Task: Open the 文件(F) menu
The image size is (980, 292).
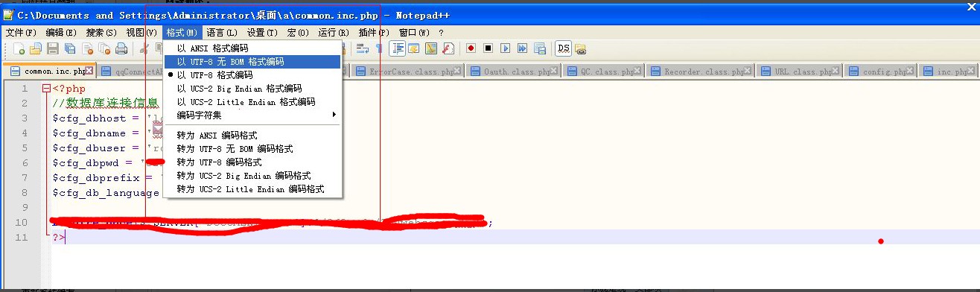Action: point(21,33)
